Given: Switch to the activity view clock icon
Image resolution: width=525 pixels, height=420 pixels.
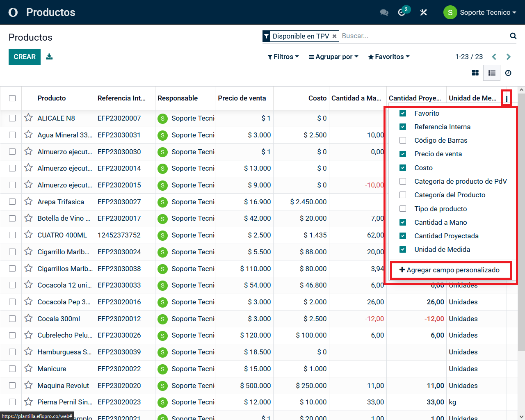Looking at the screenshot, I should (x=508, y=73).
